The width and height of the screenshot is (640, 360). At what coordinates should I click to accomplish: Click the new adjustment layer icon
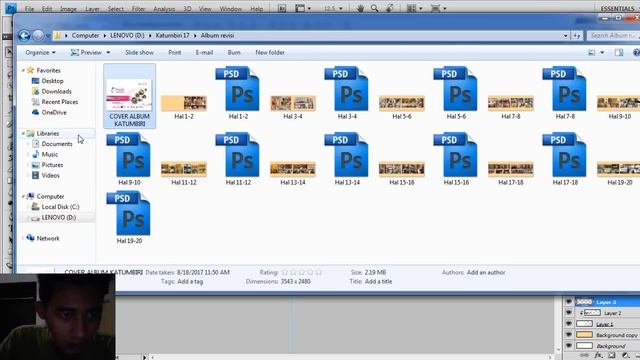tap(625, 356)
